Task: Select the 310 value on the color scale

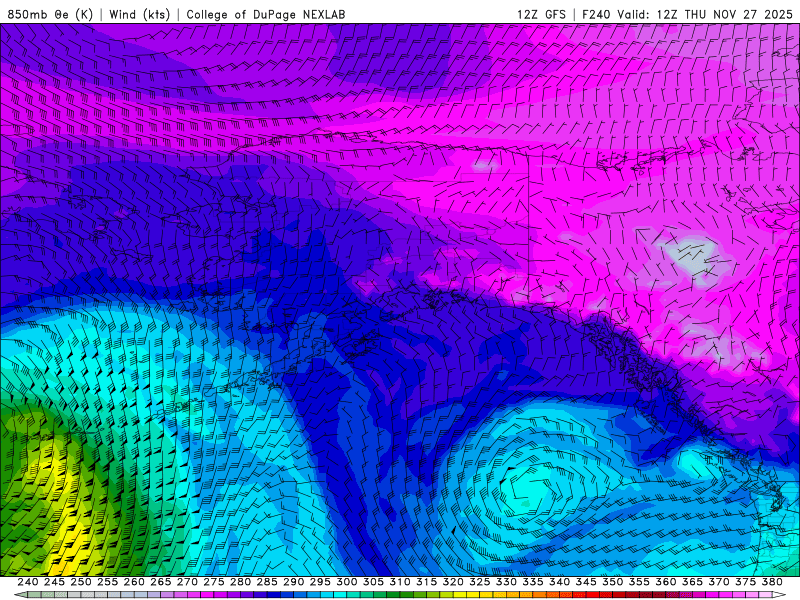Action: tap(400, 582)
